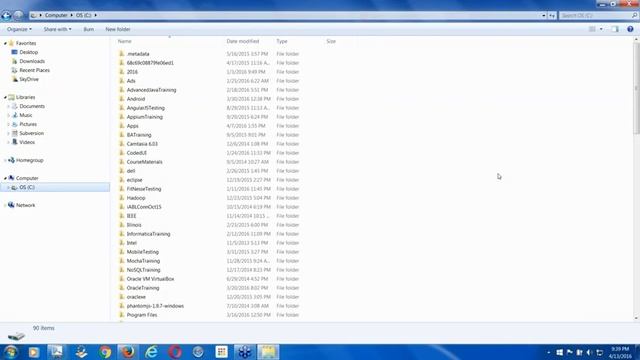Collapse the Favorites tree node
The height and width of the screenshot is (360, 640).
click(5, 43)
